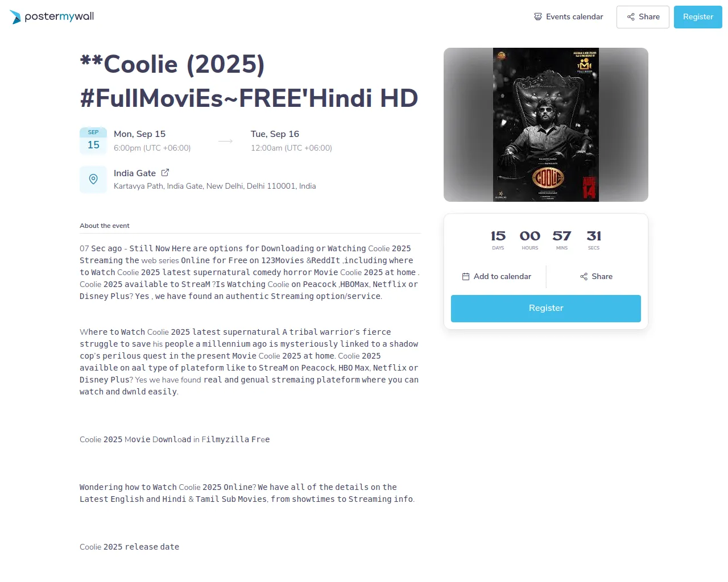The height and width of the screenshot is (582, 728).
Task: Click the share icon in top header button
Action: click(x=631, y=17)
